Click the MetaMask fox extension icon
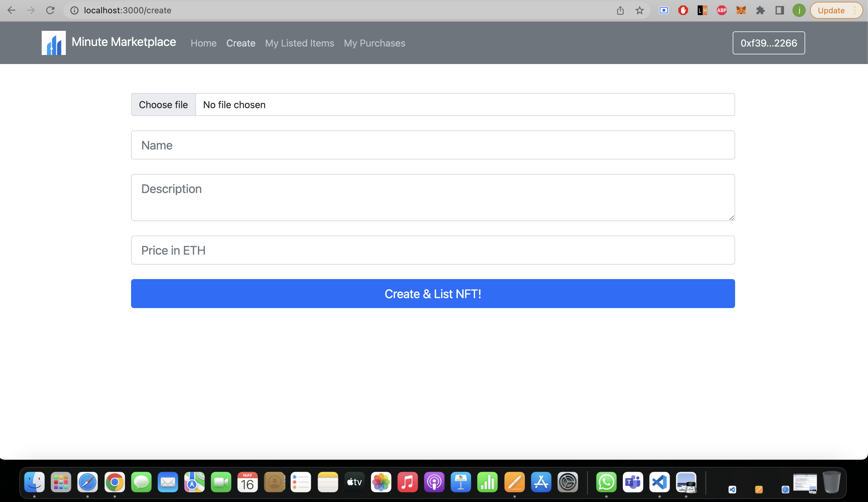The height and width of the screenshot is (502, 868). click(x=741, y=10)
